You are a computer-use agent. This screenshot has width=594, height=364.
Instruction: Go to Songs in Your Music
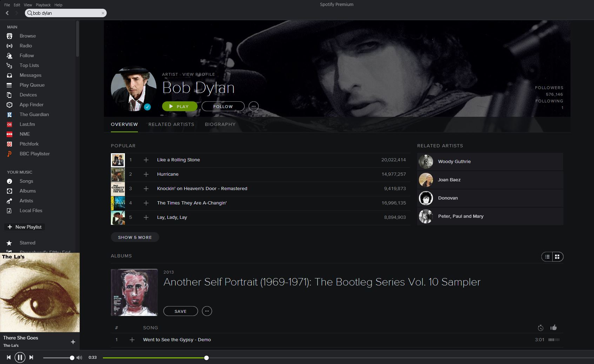click(x=26, y=181)
